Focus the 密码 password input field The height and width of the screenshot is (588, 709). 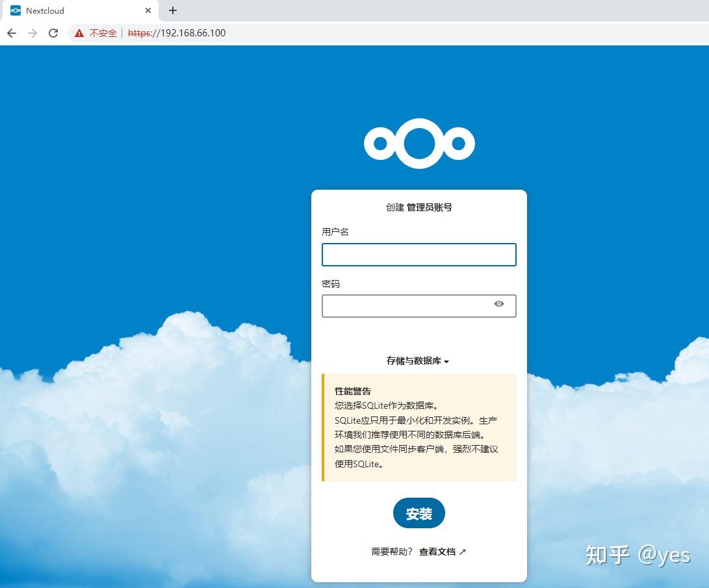point(419,306)
